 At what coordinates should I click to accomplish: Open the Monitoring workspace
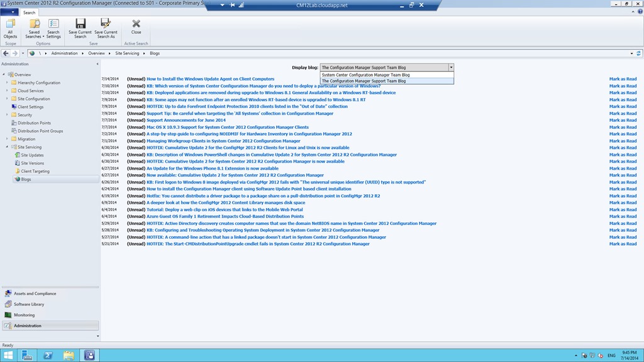[x=25, y=315]
